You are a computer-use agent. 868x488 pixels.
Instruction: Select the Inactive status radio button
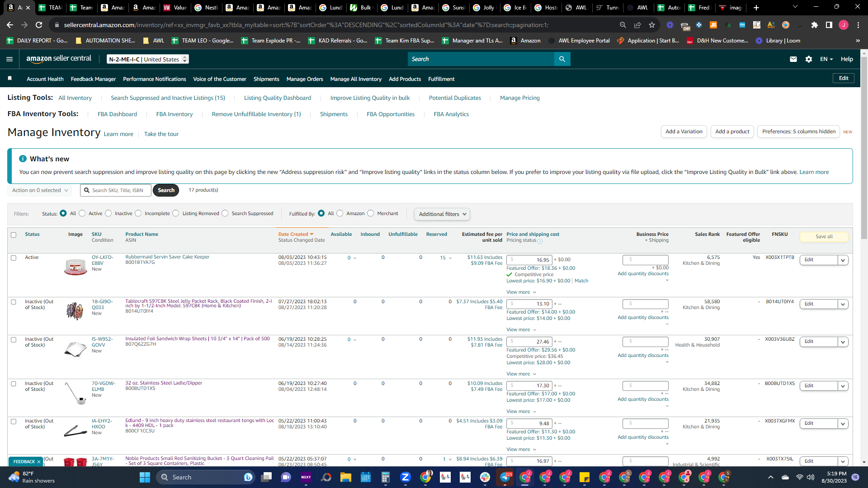[108, 213]
